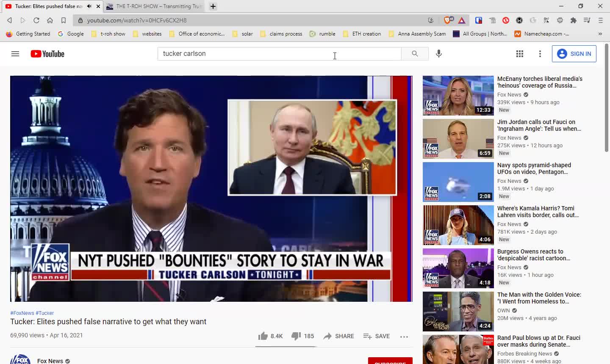This screenshot has width=610, height=364.
Task: Open The Man with the Golden Voice video
Action: 539,298
